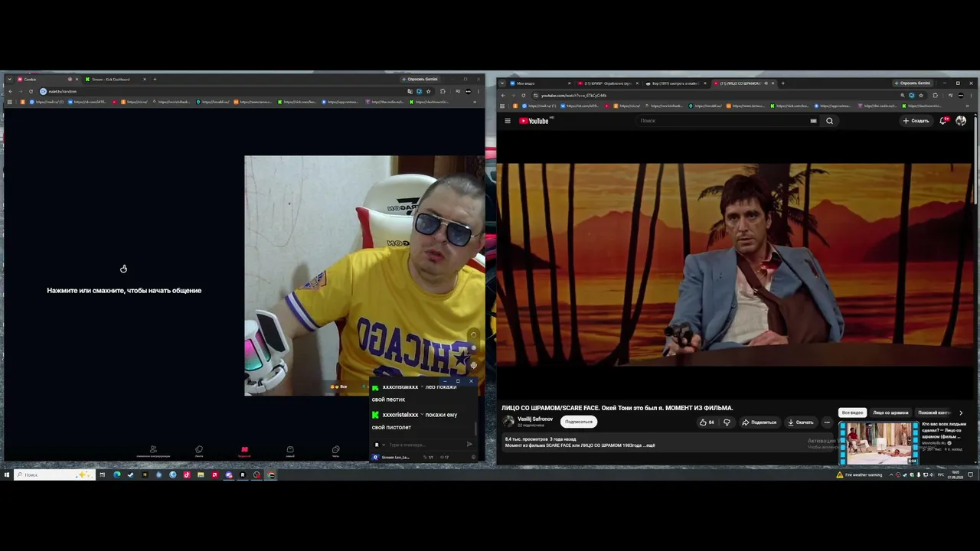Open the Vasilij Safronov channel name link
The width and height of the screenshot is (980, 551).
(535, 419)
